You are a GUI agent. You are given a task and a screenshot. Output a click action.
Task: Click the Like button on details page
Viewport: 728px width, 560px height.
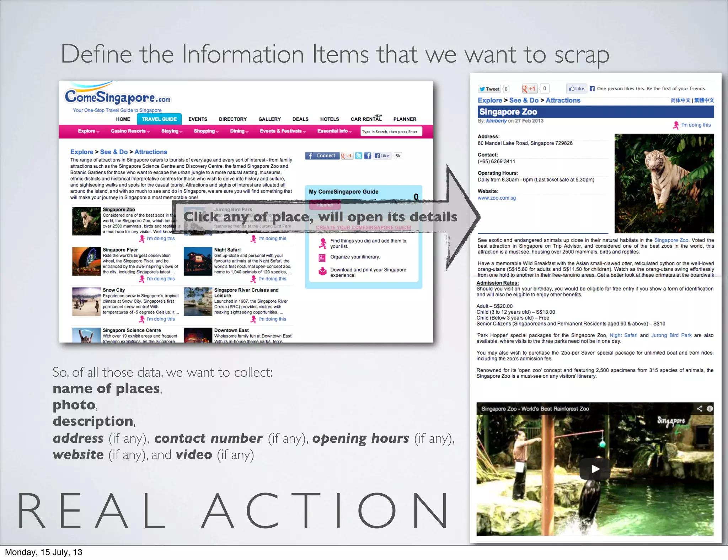577,88
